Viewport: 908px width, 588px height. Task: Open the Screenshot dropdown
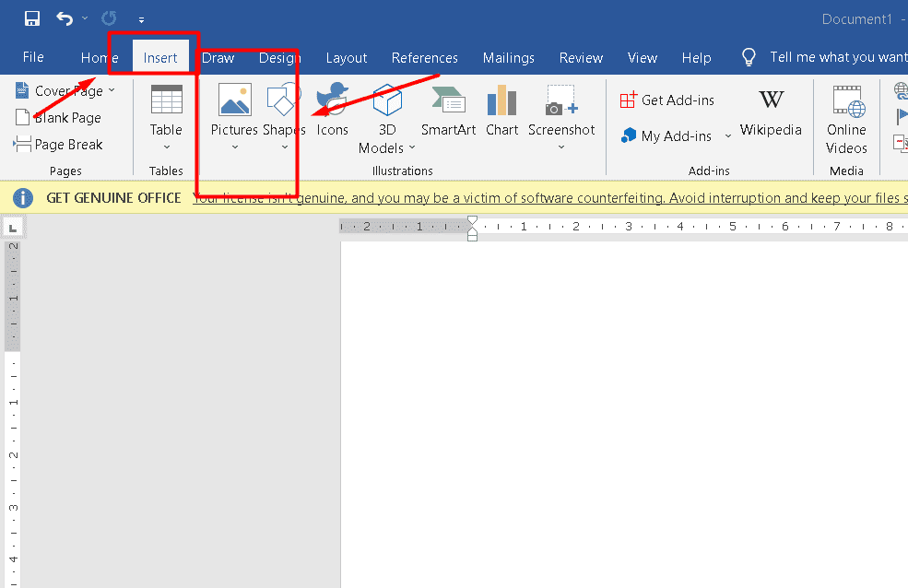tap(560, 147)
